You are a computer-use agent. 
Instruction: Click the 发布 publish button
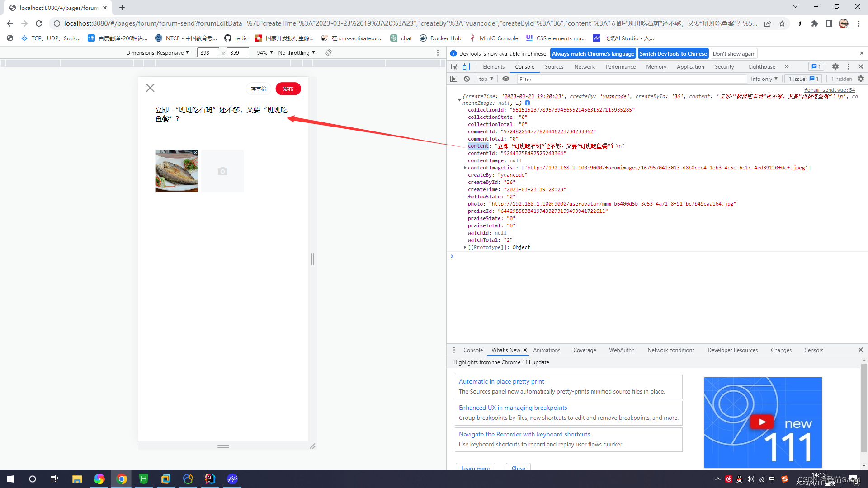[288, 89]
